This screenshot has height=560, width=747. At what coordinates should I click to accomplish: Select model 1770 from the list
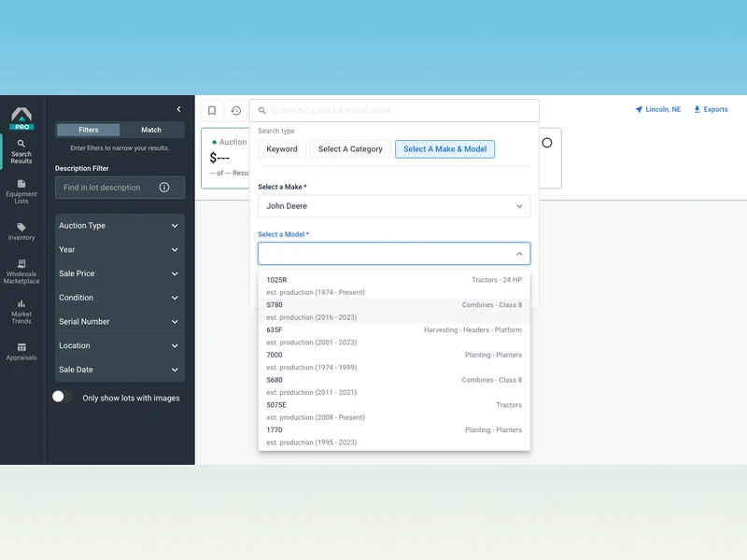tap(394, 436)
